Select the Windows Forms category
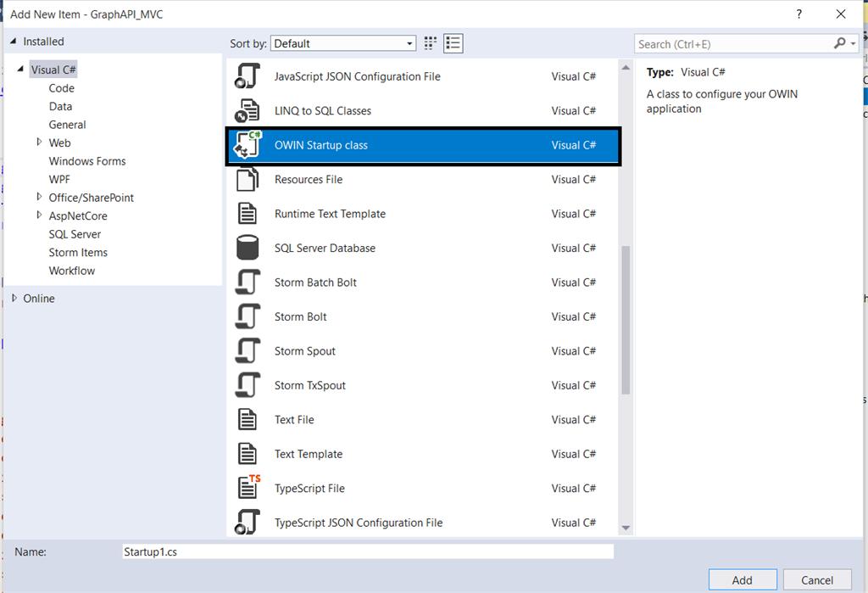 click(87, 160)
